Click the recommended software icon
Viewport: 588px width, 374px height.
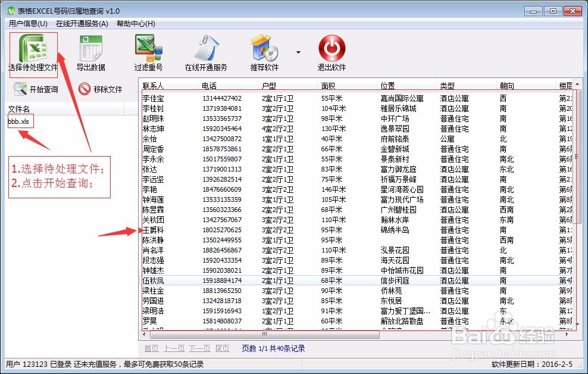click(264, 48)
